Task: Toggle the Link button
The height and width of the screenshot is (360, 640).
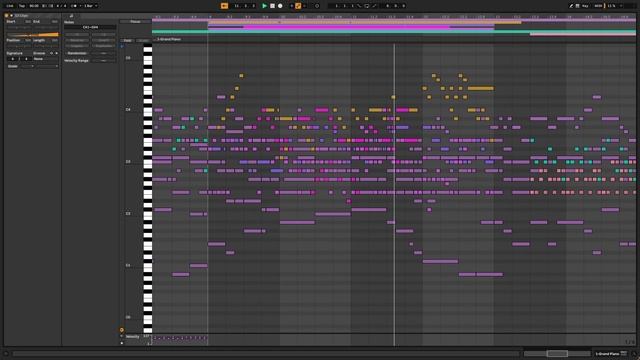Action: [10, 6]
